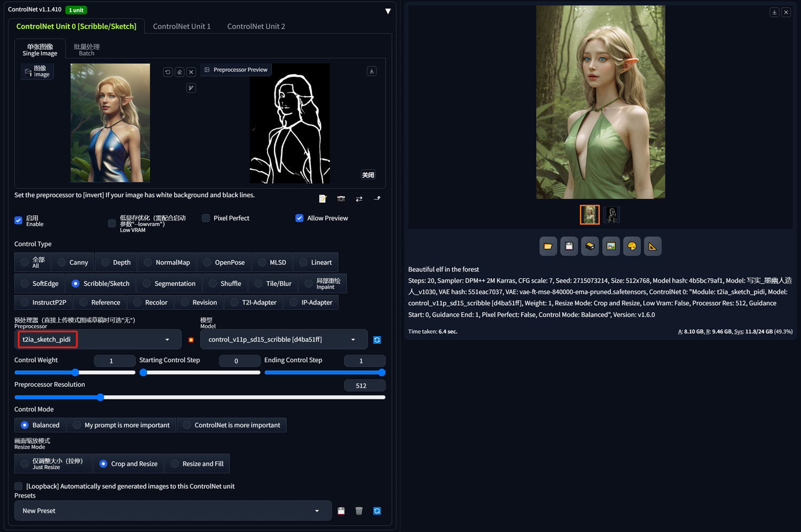Screen dimensions: 801x532
Task: Open the New Preset dropdown
Action: coord(172,511)
